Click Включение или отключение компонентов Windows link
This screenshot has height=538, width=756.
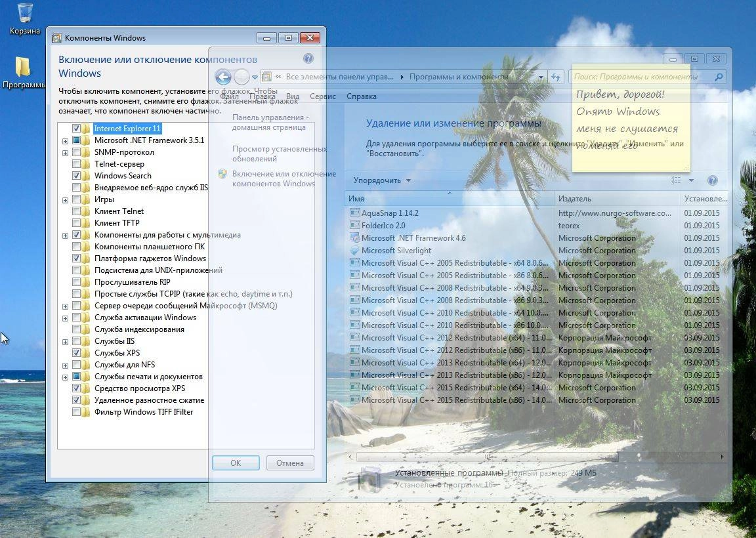284,179
